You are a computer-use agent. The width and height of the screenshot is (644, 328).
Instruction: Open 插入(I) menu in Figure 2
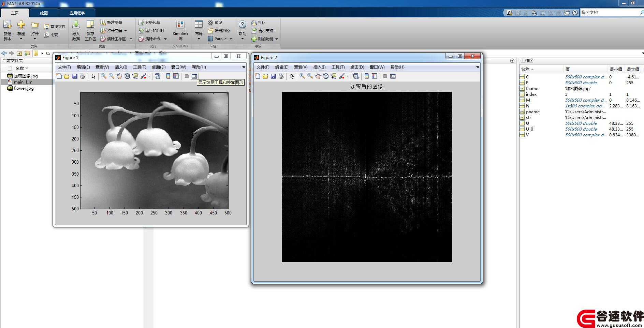point(319,67)
